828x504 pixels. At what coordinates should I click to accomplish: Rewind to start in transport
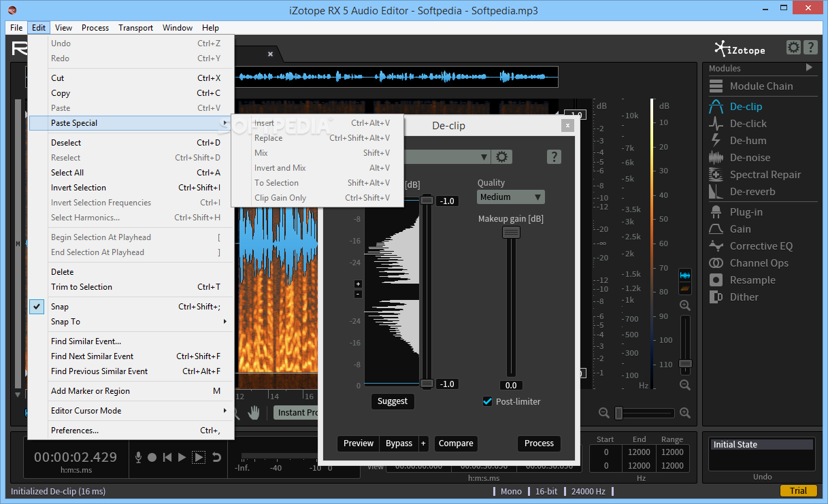pos(167,458)
